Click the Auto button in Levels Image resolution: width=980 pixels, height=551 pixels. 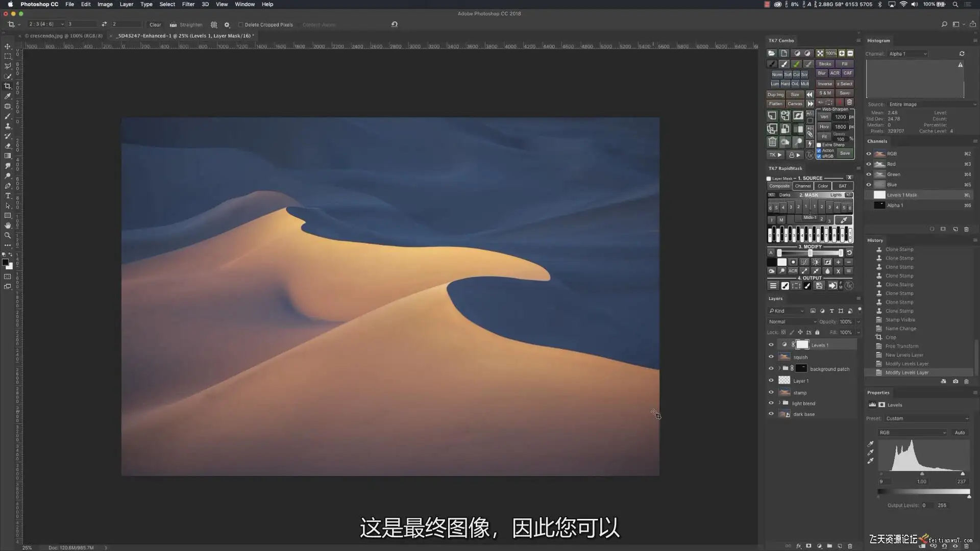pos(960,433)
